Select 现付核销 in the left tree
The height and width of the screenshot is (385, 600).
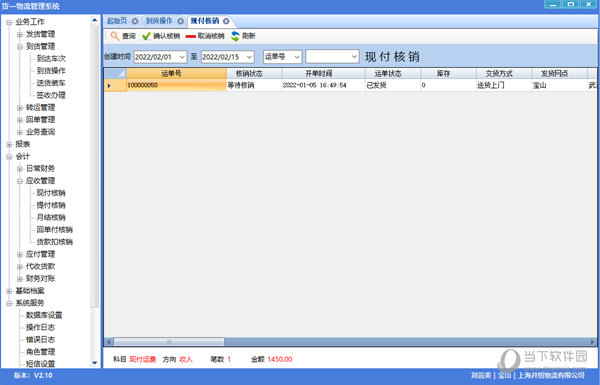click(x=51, y=193)
